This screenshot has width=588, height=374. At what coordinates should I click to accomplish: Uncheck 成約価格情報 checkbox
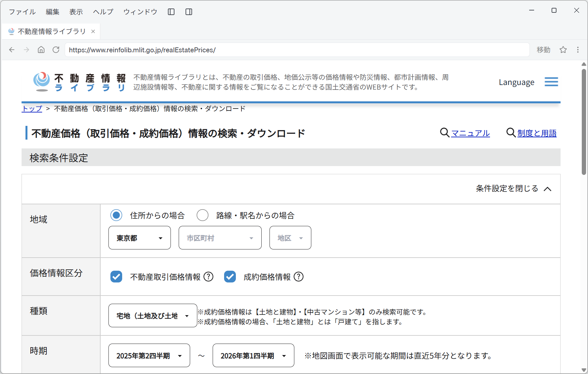pos(230,277)
